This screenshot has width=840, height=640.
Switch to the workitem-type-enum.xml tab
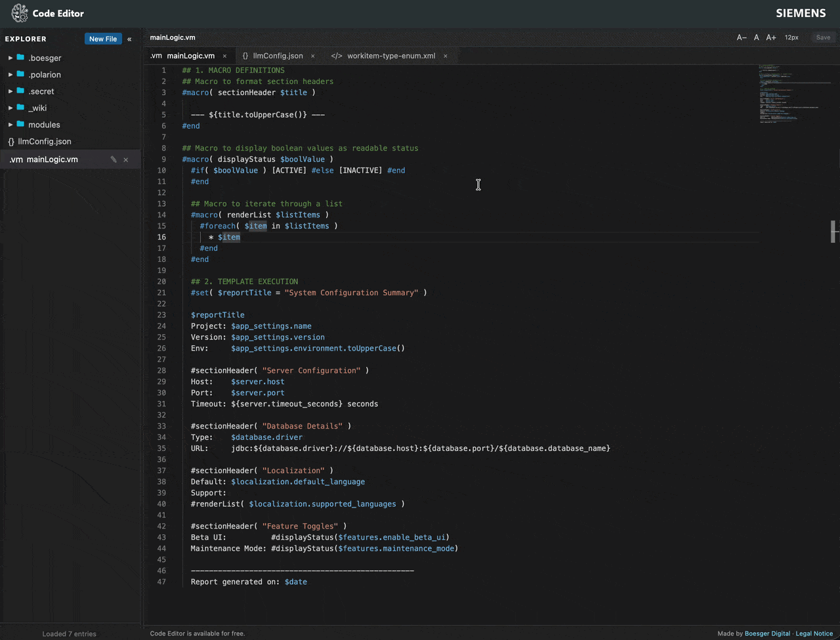(x=390, y=56)
